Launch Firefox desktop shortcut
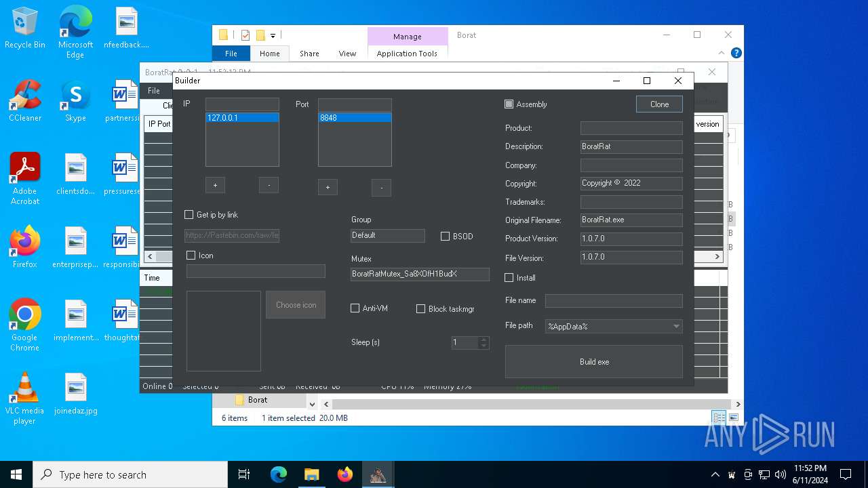The width and height of the screenshot is (868, 488). coord(25,247)
